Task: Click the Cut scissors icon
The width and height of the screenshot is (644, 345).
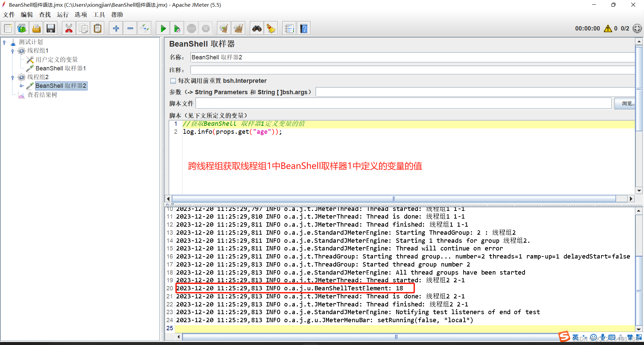Action: [x=69, y=28]
